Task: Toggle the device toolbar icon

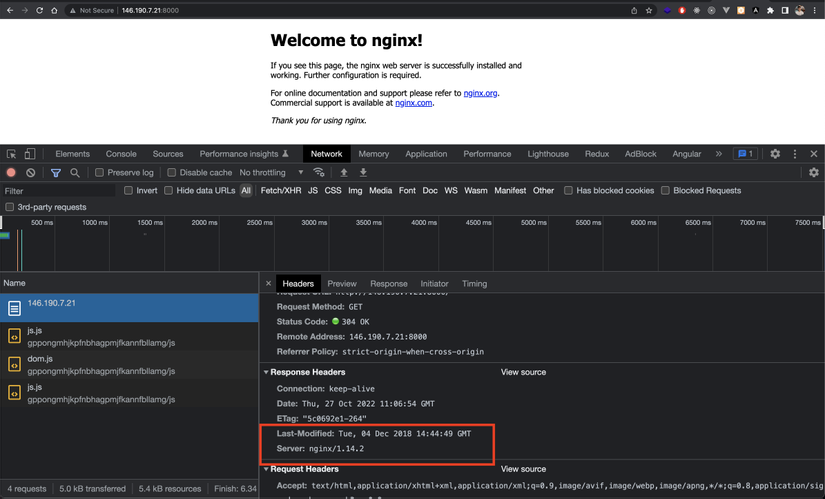Action: (30, 154)
